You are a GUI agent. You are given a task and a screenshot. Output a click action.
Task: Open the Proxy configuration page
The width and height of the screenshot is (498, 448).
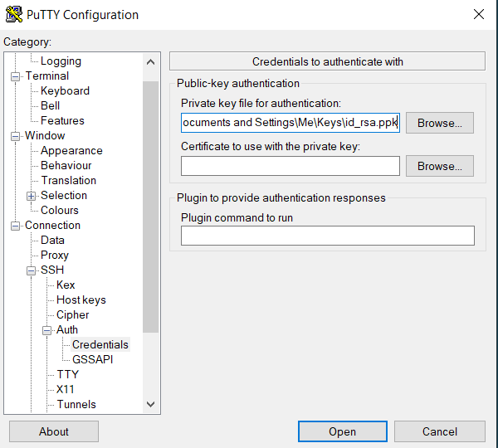click(55, 255)
